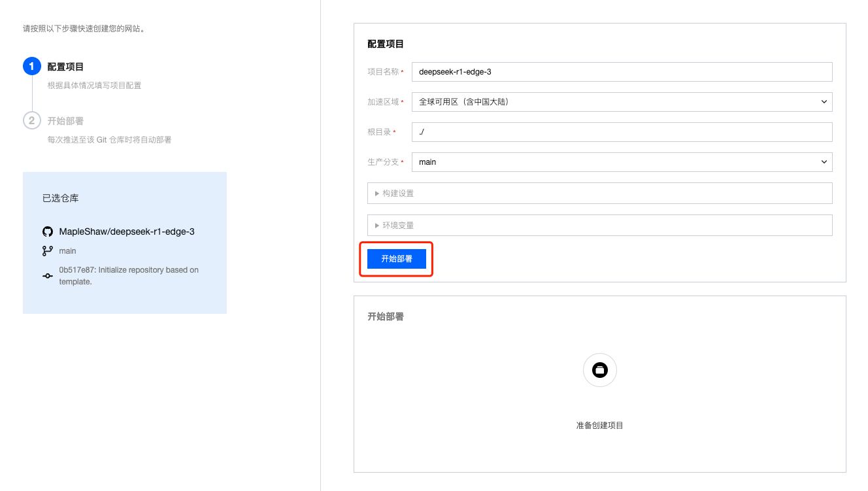Click the main branch label in 已选仓库
Image resolution: width=868 pixels, height=491 pixels.
[68, 250]
